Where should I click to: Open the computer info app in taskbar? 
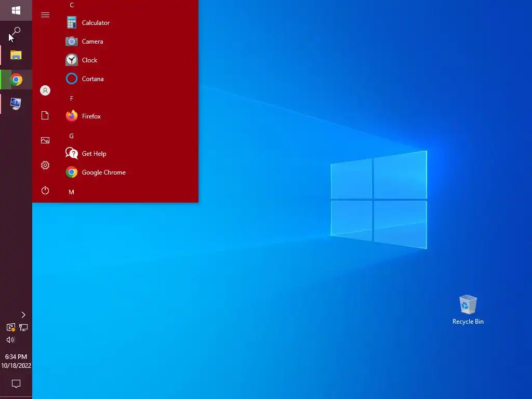16,103
